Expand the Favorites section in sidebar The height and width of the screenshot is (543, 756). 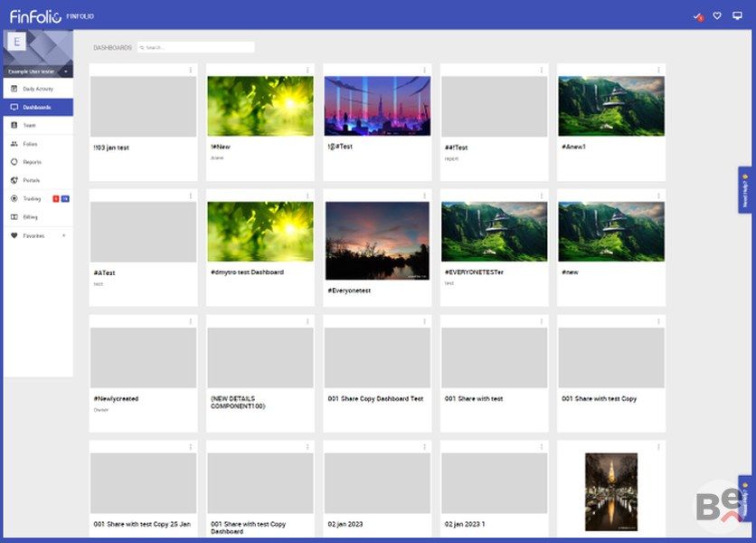[63, 235]
